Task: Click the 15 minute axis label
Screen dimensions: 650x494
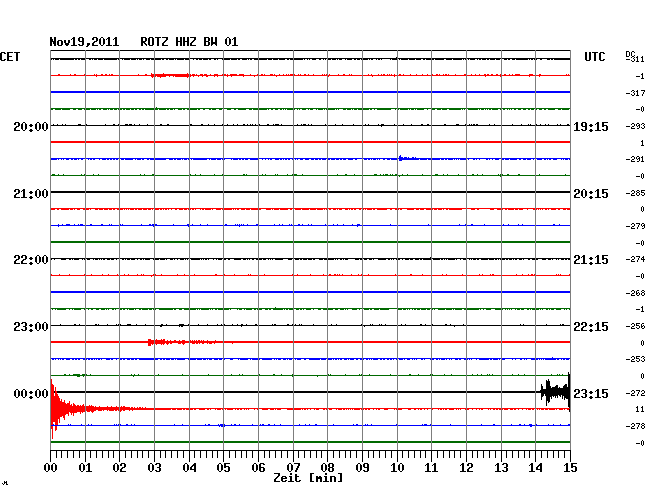Action: click(570, 468)
